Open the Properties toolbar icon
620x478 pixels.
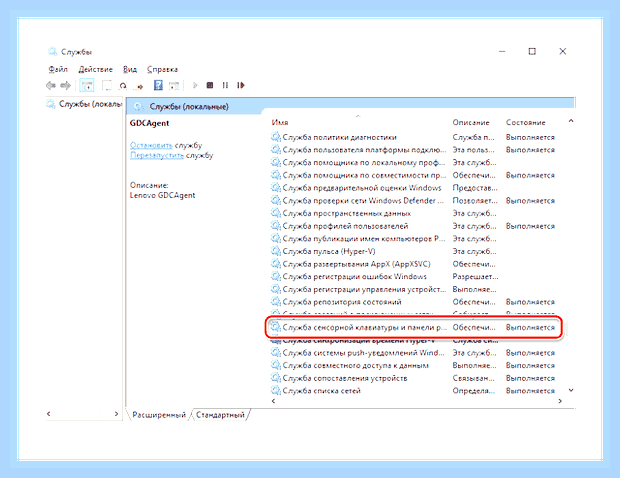106,85
